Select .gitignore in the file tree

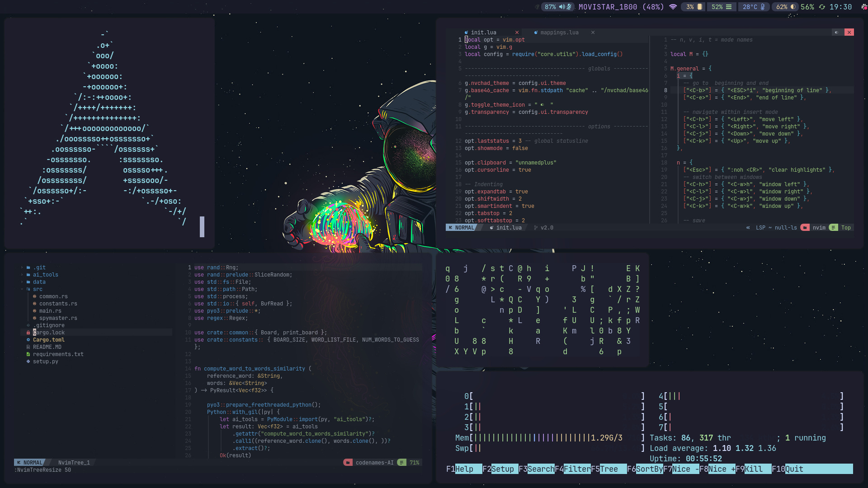[x=49, y=325]
